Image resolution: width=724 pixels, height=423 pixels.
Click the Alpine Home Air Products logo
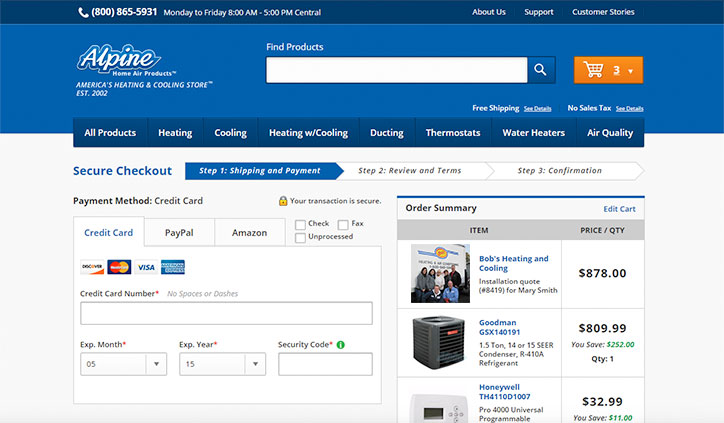[x=126, y=60]
